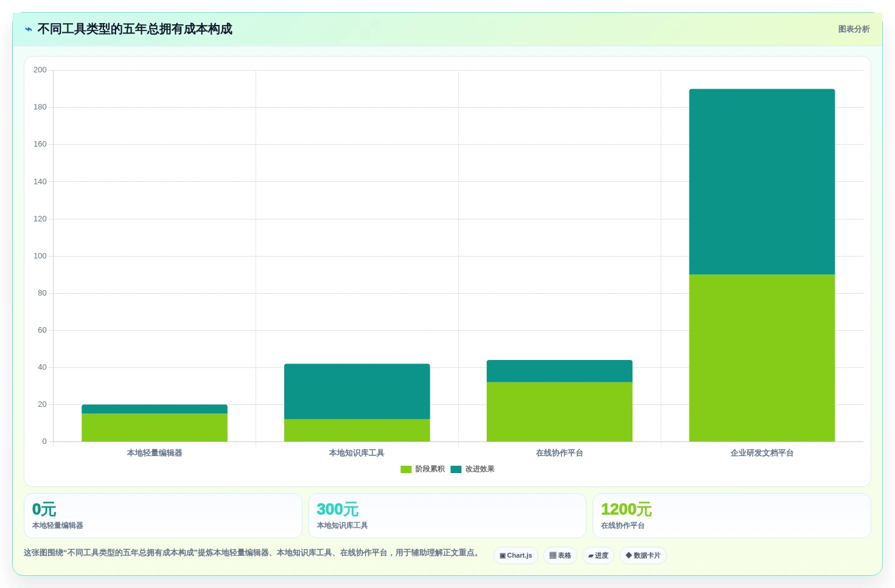Toggle the 阶段累积 legend item
Screen dimensions: 895x588
pos(422,469)
